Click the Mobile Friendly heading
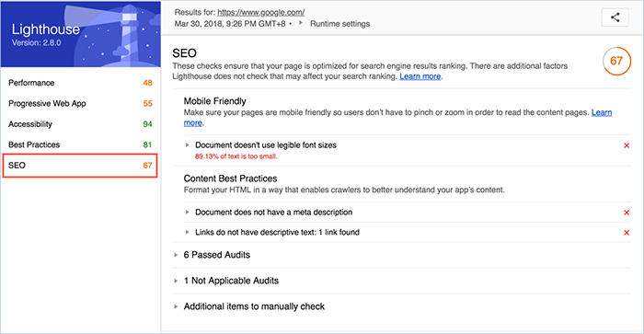Screen dimensions: 644x334 214,101
